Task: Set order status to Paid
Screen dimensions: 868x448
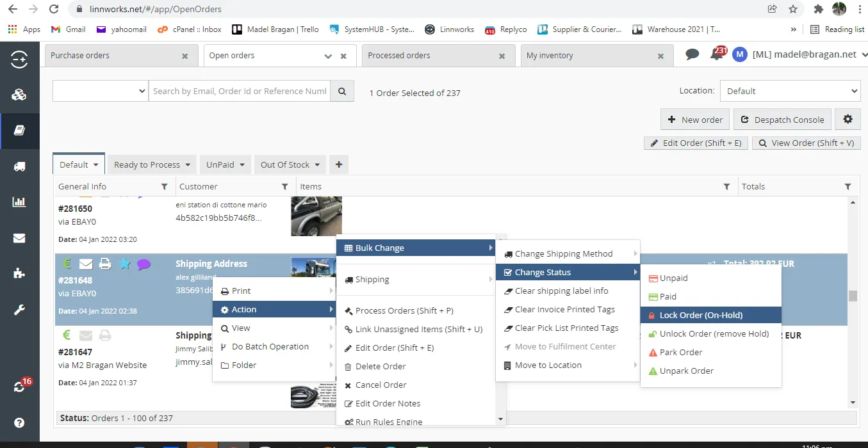Action: (711, 296)
